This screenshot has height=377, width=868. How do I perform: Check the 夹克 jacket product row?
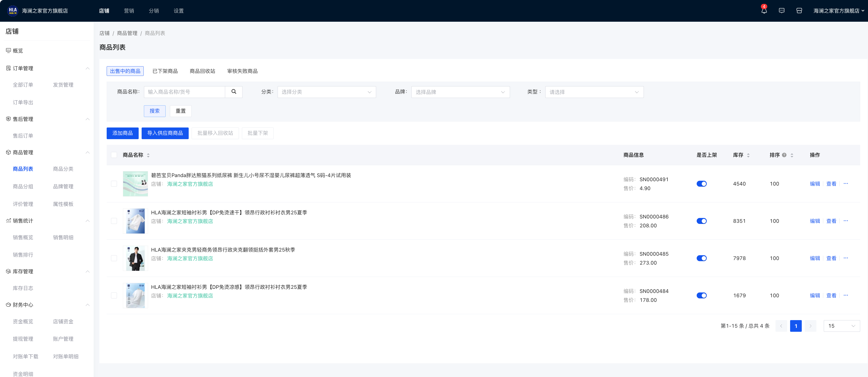pos(114,258)
